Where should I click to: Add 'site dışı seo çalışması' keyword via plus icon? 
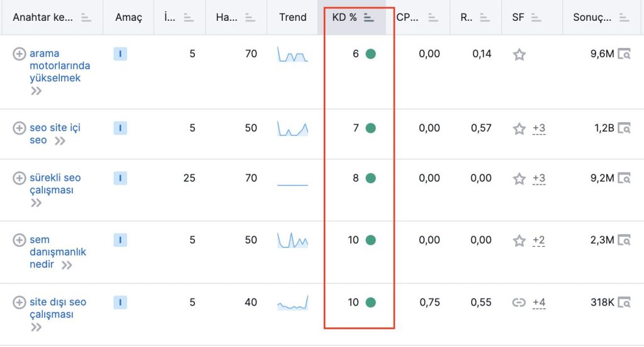click(19, 302)
